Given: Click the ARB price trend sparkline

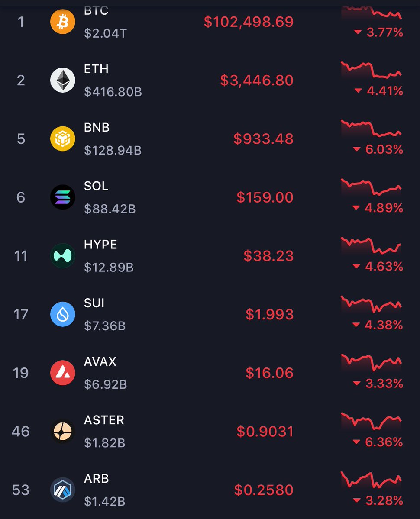Looking at the screenshot, I should point(372,480).
